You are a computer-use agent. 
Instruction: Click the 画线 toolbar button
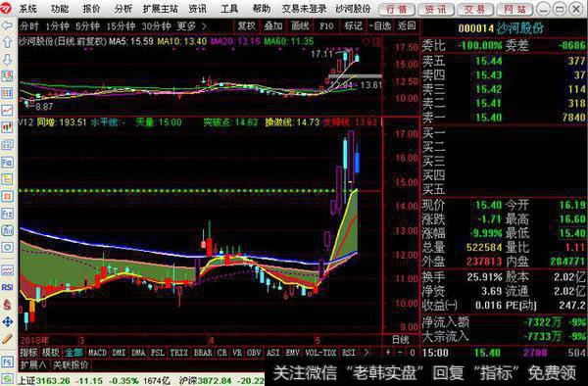pyautogui.click(x=300, y=25)
